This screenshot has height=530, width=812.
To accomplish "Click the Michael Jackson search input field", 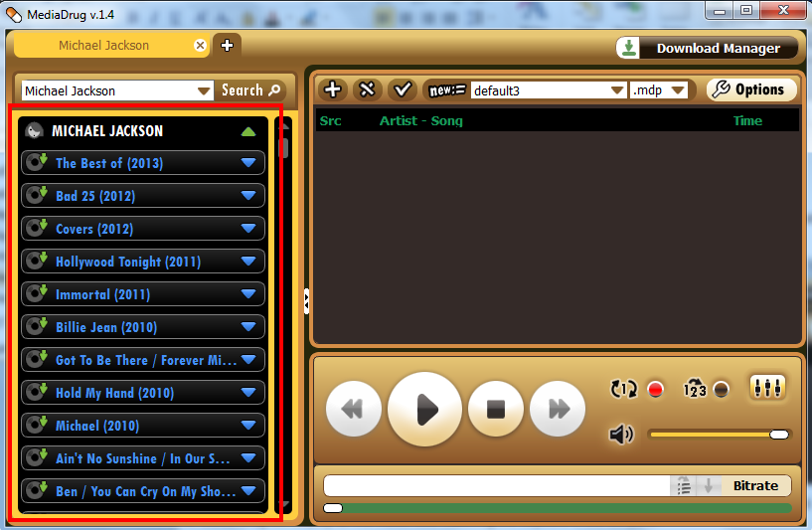I will point(108,91).
